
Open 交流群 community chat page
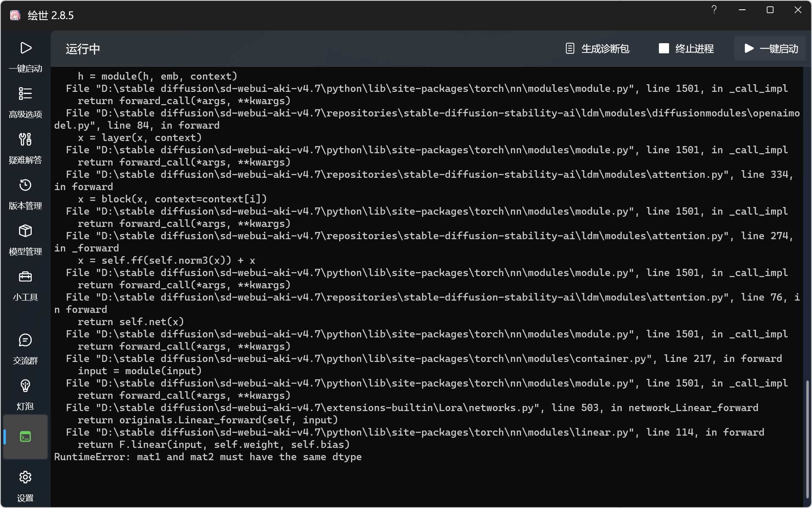[x=25, y=349]
